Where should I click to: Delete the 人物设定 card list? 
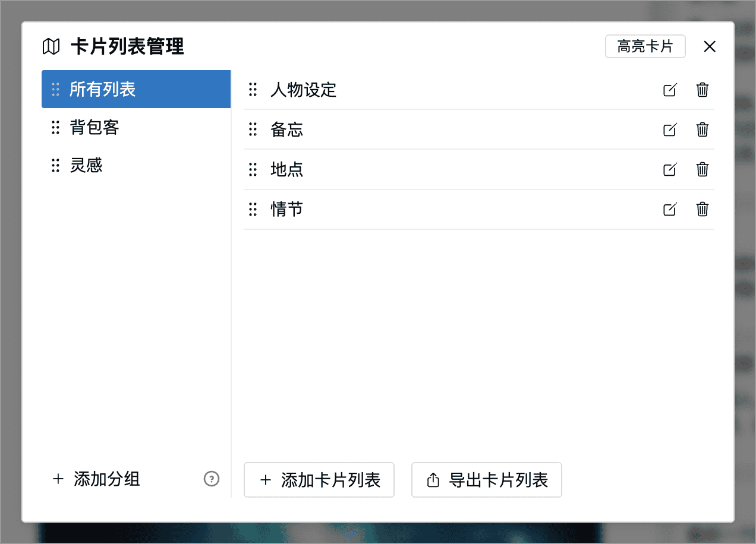tap(703, 90)
